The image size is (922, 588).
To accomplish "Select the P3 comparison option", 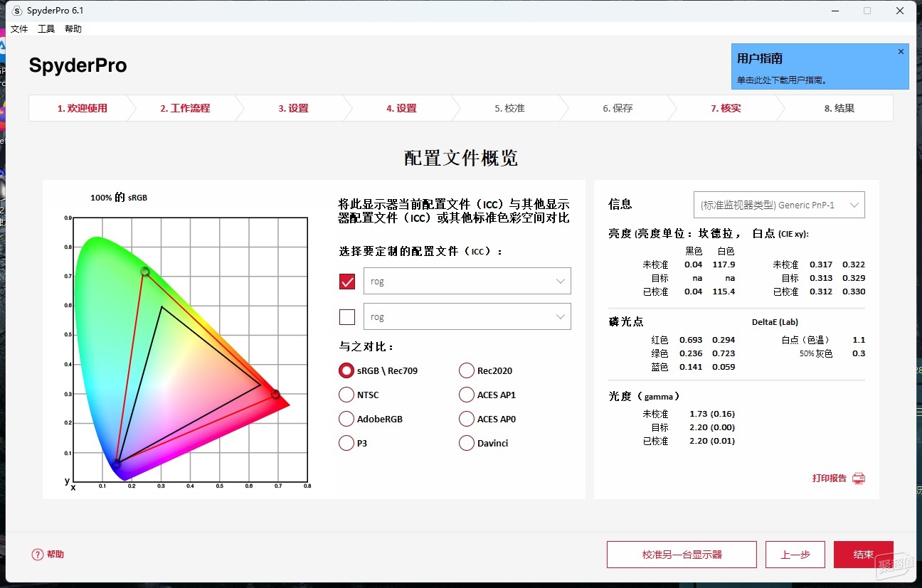I will click(346, 443).
